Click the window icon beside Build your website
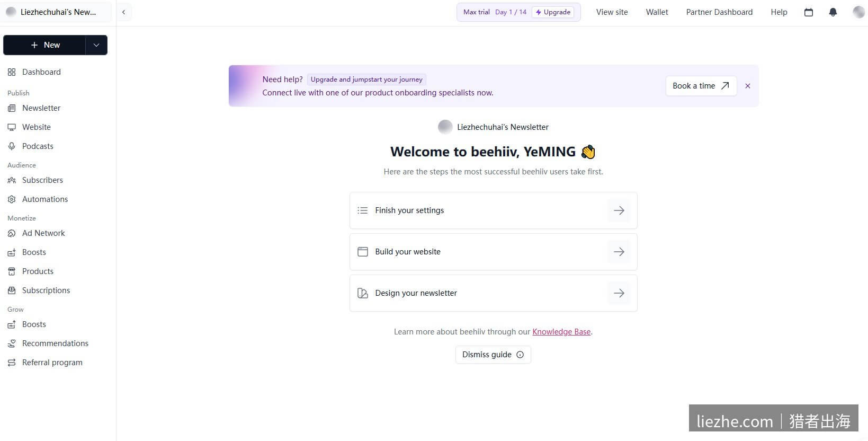This screenshot has height=441, width=868. (x=363, y=252)
